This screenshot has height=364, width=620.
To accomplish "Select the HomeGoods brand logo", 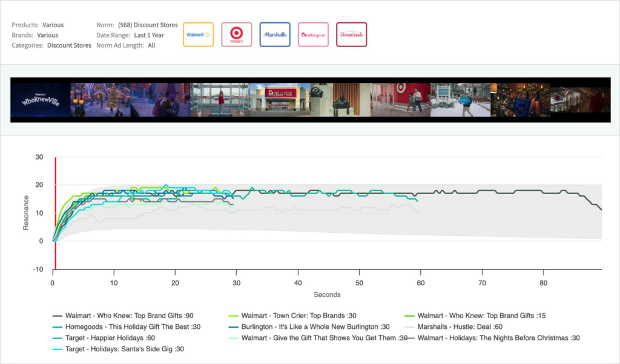I will coord(352,35).
